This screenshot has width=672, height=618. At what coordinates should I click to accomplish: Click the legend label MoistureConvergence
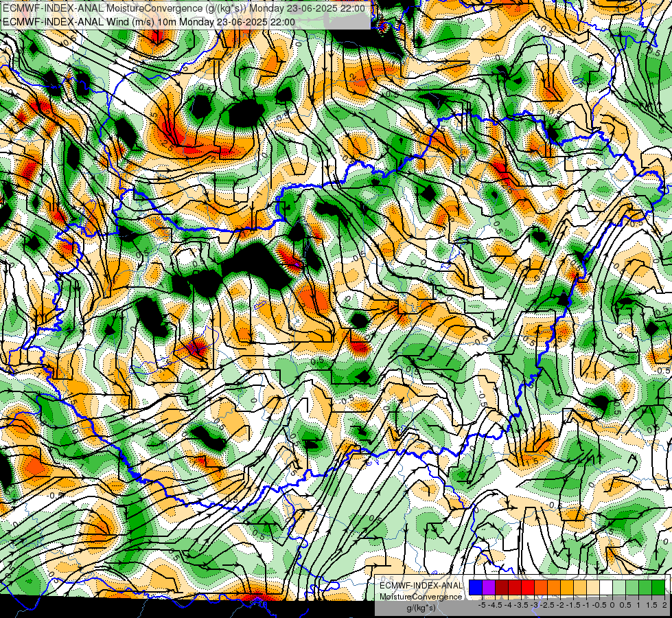tap(421, 597)
